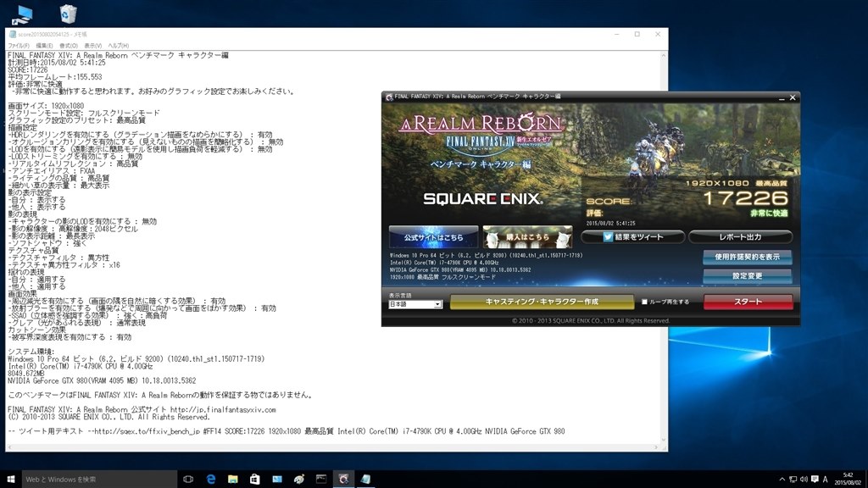Click the IME 'A' input mode indicator
The height and width of the screenshot is (488, 868).
[825, 480]
